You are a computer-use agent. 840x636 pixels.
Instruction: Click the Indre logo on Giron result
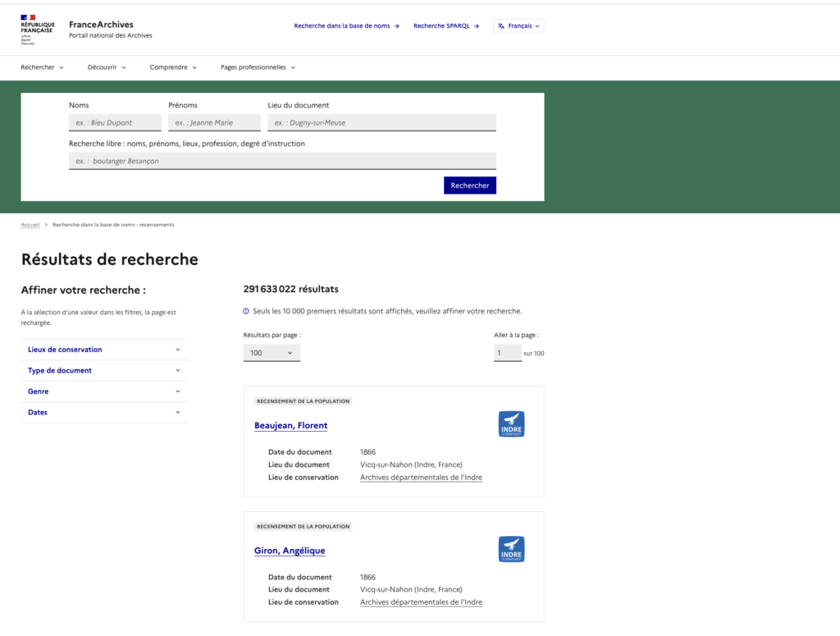pyautogui.click(x=511, y=549)
